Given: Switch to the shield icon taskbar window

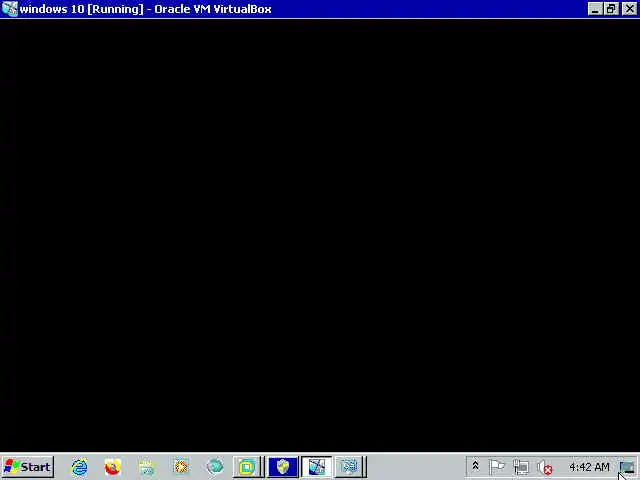Looking at the screenshot, I should pyautogui.click(x=283, y=467).
